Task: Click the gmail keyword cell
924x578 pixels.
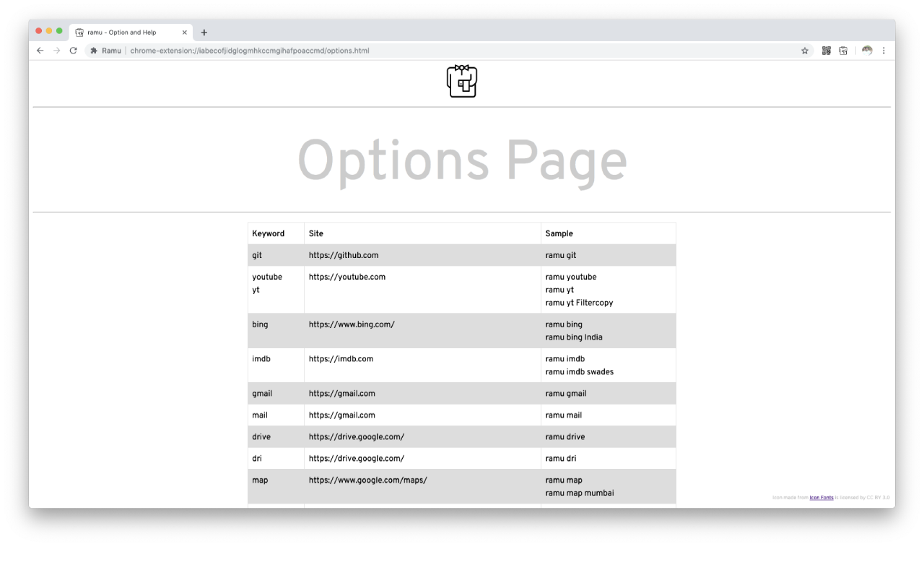Action: pos(276,394)
